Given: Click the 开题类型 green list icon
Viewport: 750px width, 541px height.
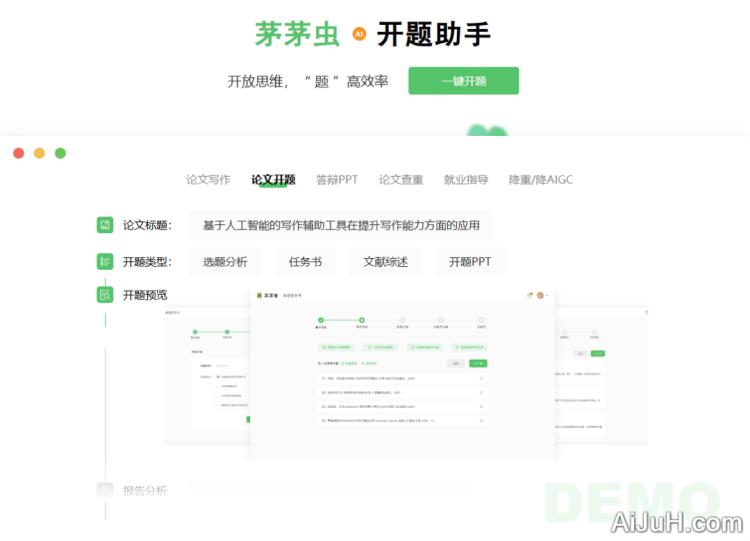Looking at the screenshot, I should (105, 261).
